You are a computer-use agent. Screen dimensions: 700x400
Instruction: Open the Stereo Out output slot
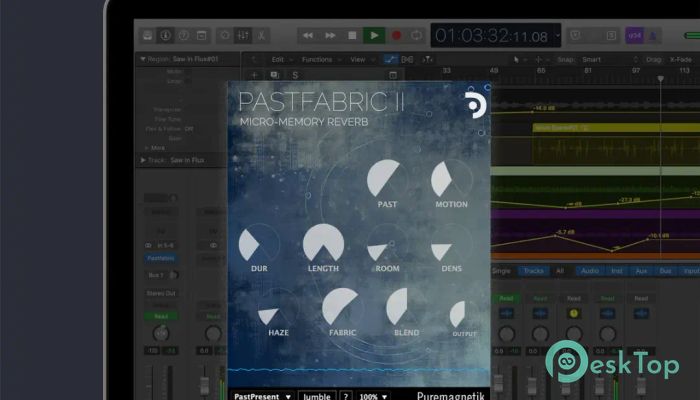pyautogui.click(x=161, y=293)
